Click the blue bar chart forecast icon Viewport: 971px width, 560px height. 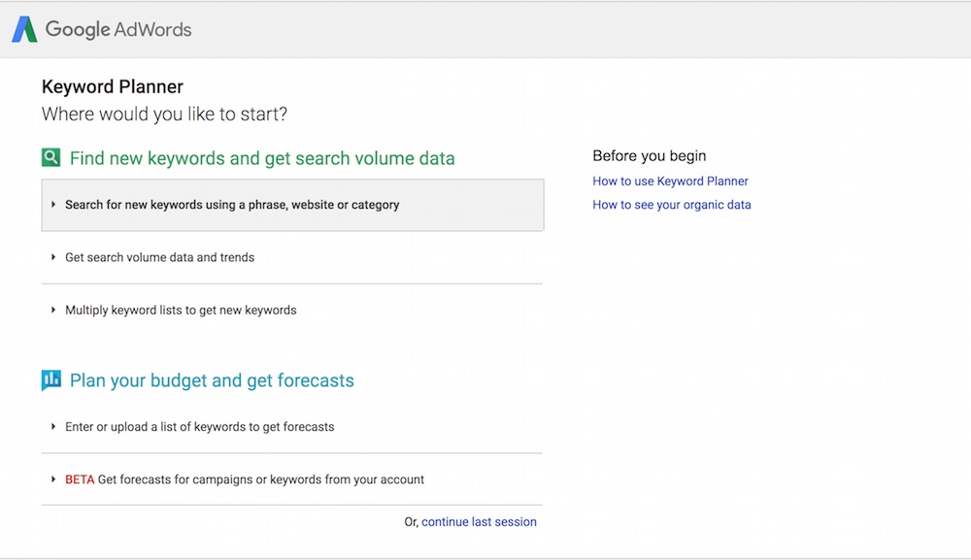click(50, 379)
